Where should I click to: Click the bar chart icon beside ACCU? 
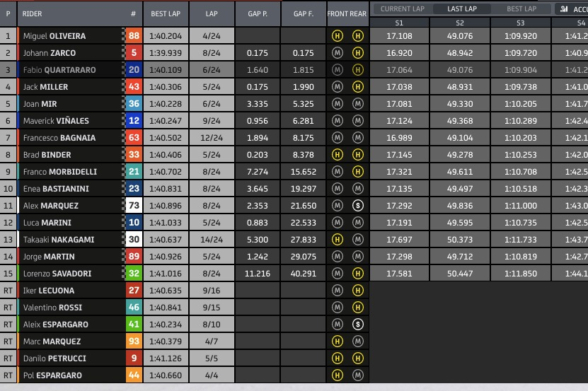point(564,9)
